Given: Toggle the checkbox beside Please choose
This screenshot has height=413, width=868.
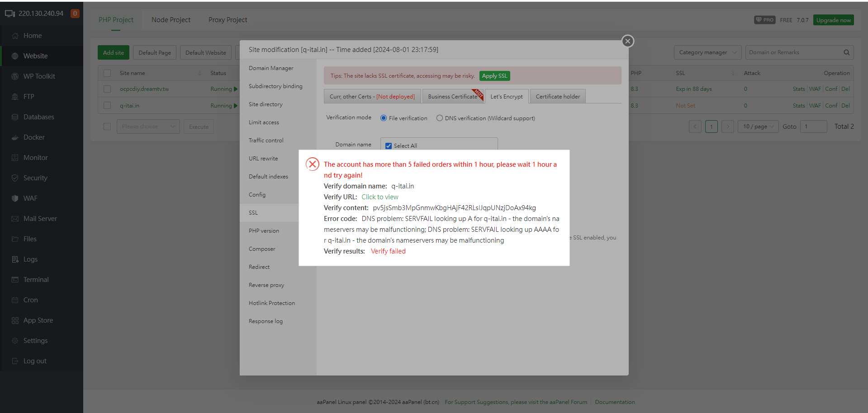Looking at the screenshot, I should [107, 127].
